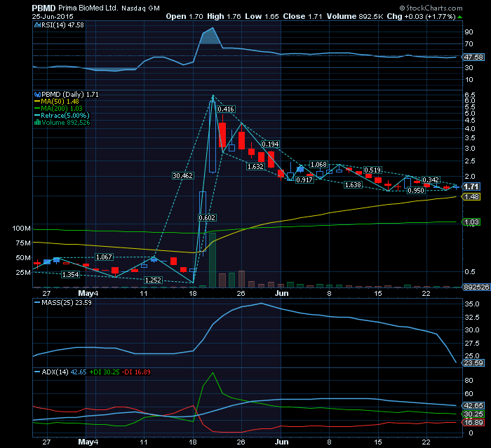Click the 75M volume axis label

(23, 243)
